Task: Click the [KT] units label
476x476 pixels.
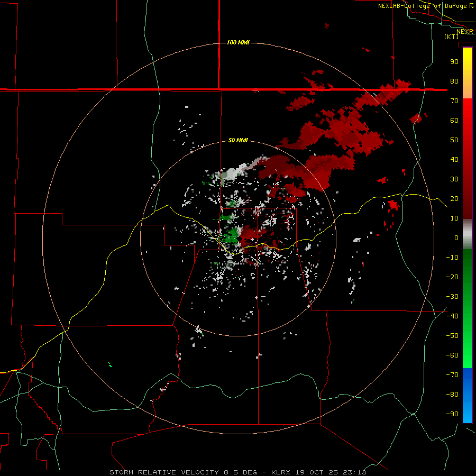Action: (x=452, y=36)
